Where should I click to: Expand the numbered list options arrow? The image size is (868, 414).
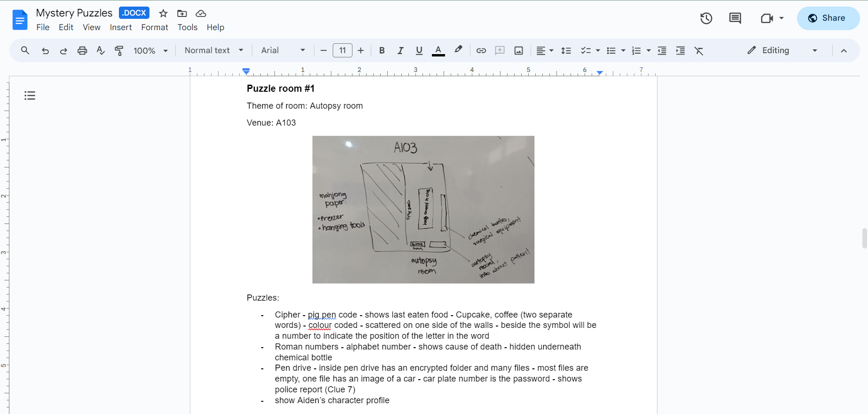click(x=649, y=50)
